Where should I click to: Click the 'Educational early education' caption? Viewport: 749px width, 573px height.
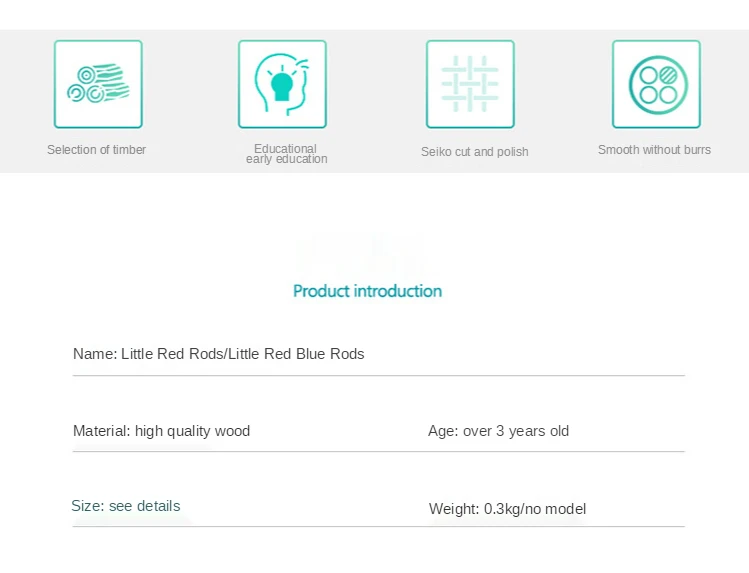pos(286,154)
